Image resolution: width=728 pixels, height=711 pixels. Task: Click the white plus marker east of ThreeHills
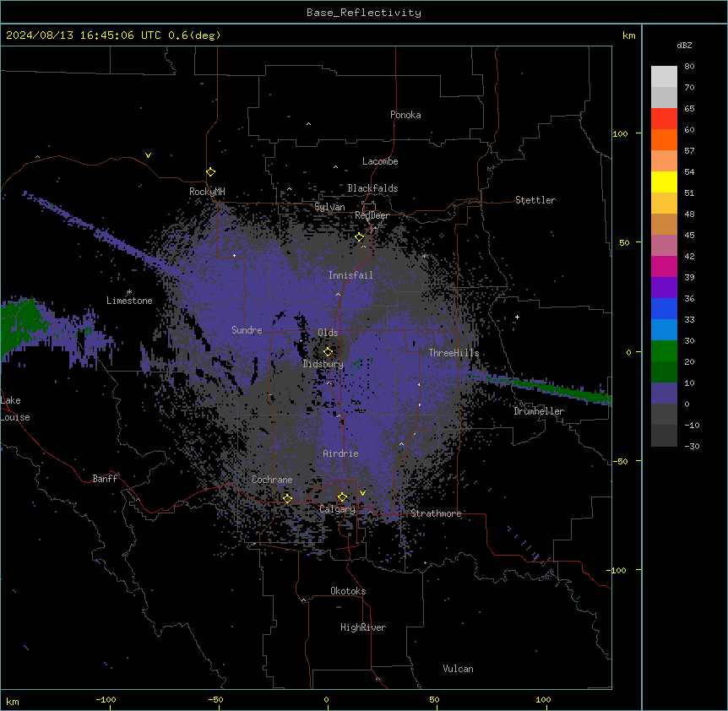pos(517,317)
